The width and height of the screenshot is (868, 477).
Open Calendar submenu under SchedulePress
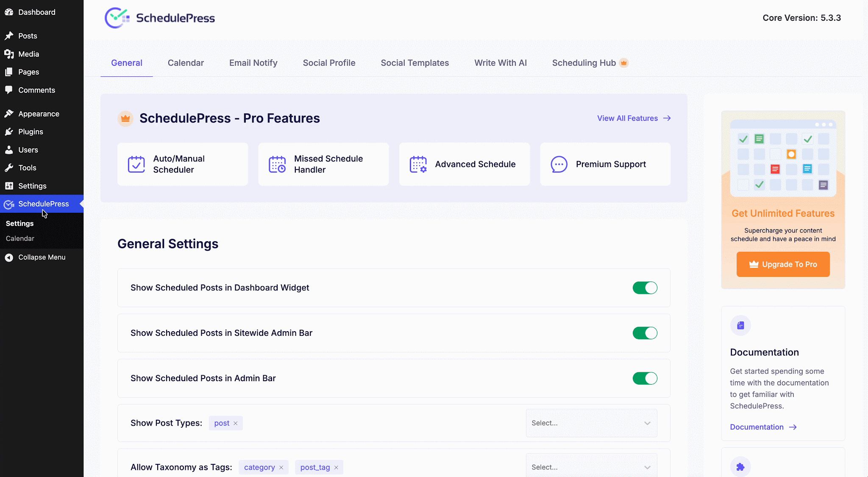(x=20, y=239)
